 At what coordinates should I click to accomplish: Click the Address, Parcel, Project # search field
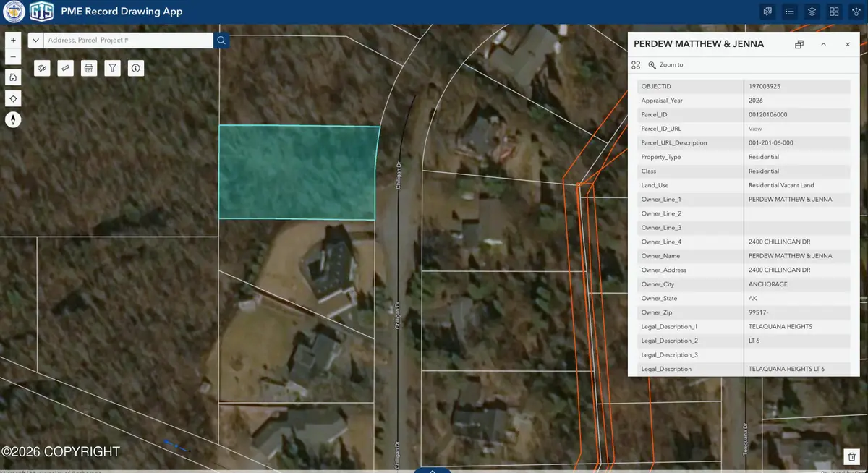(x=128, y=41)
